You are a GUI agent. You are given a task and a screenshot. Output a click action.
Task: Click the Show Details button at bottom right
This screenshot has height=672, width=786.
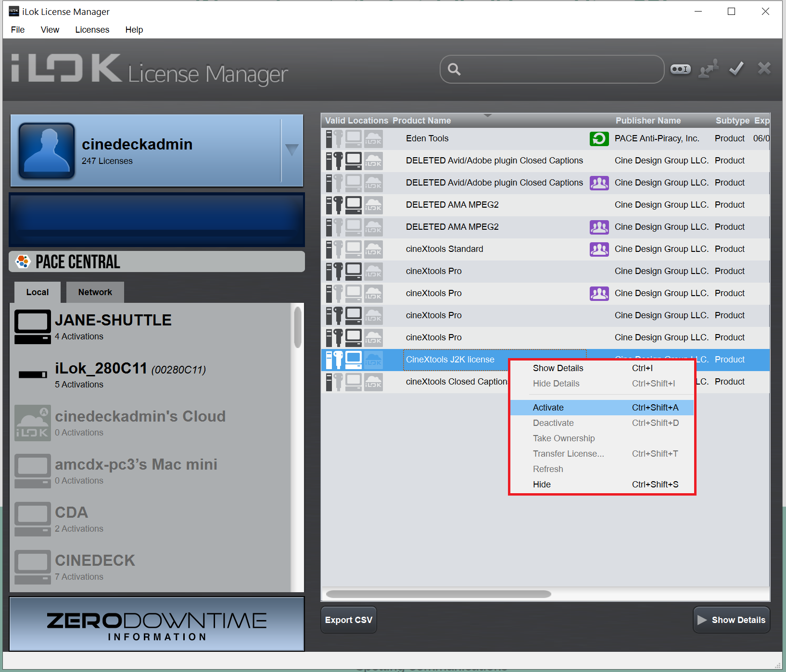click(x=732, y=620)
